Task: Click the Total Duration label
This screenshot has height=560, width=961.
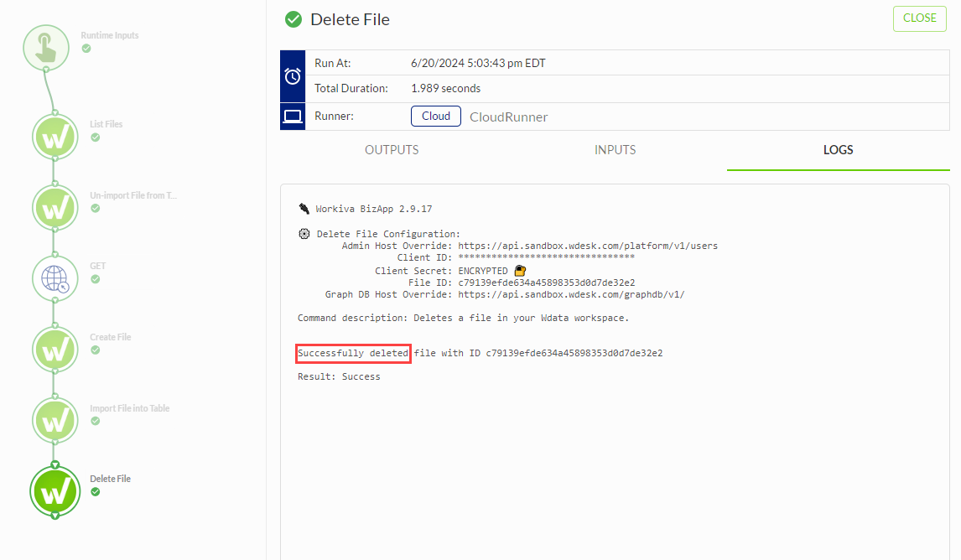Action: click(351, 88)
